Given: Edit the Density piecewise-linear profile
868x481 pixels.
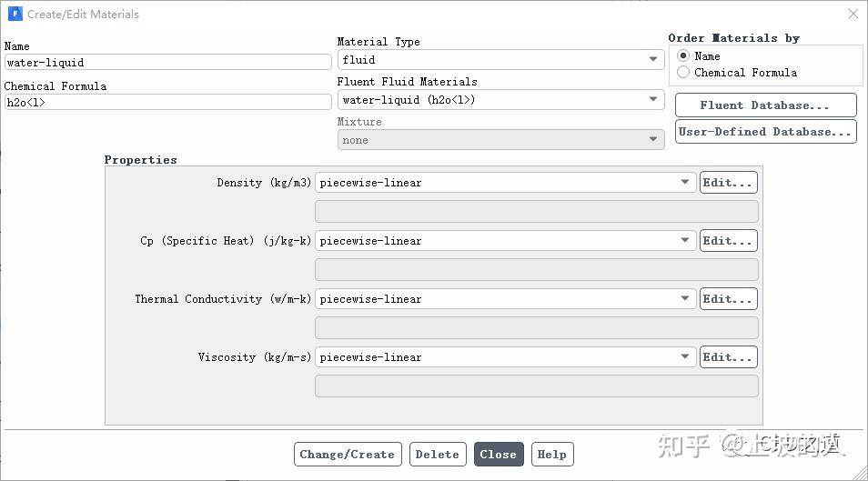Looking at the screenshot, I should click(729, 183).
